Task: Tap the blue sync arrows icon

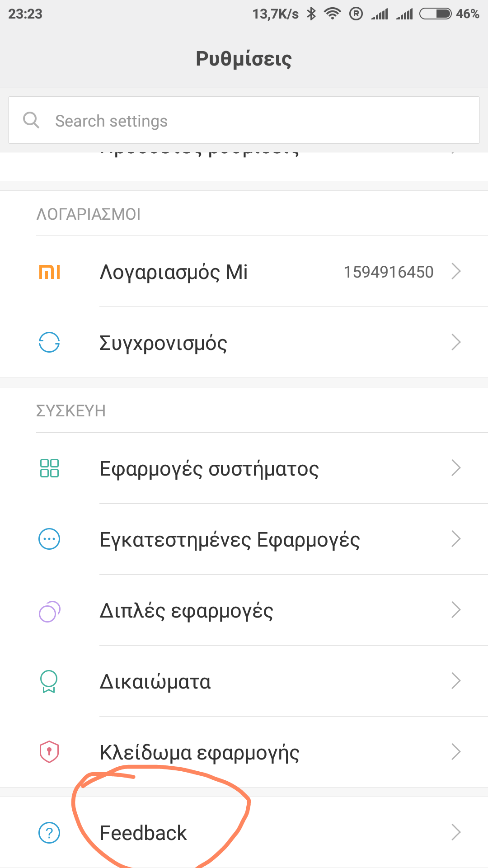Action: [x=49, y=342]
